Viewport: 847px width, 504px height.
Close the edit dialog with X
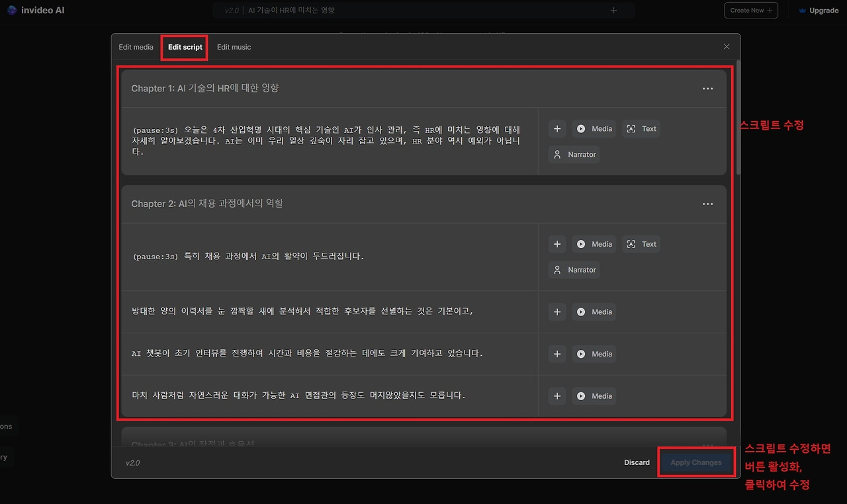click(727, 47)
